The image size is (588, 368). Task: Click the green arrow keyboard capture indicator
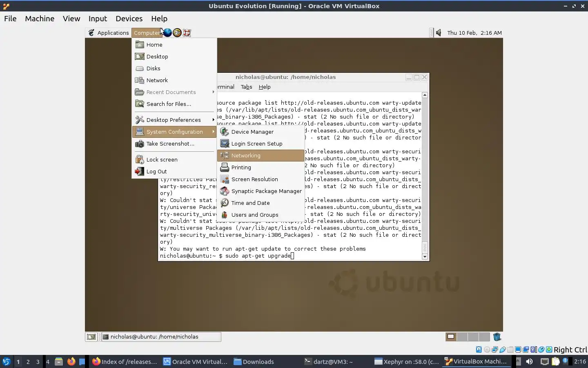549,350
